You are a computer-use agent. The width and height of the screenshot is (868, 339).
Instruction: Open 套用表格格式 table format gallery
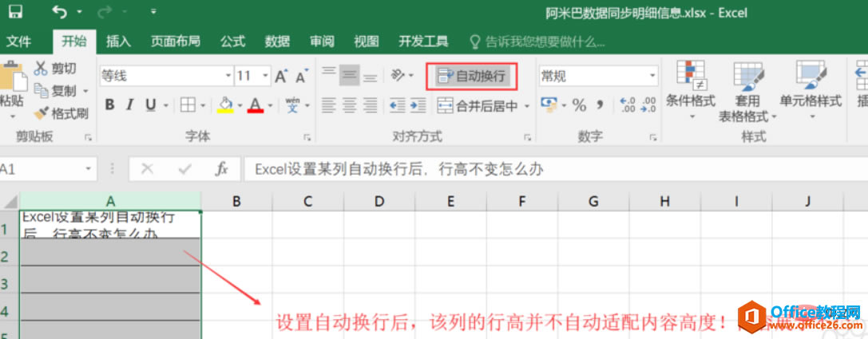point(748,91)
